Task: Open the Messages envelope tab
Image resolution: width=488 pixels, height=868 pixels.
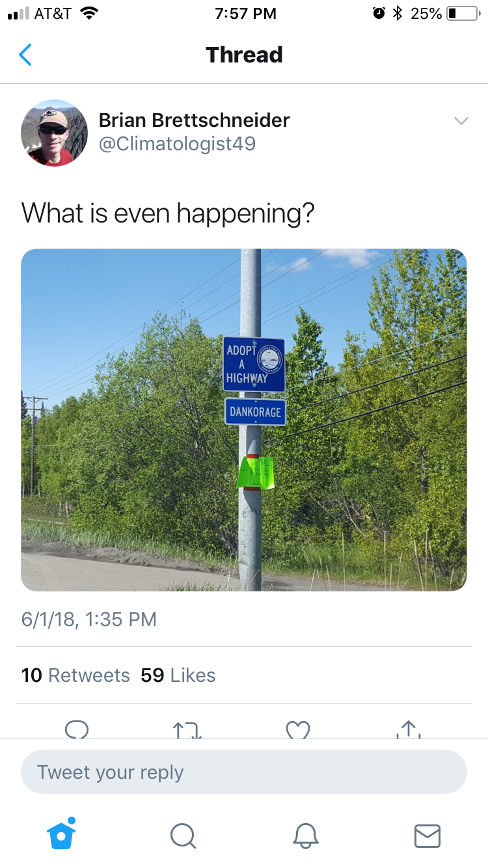Action: (x=427, y=835)
